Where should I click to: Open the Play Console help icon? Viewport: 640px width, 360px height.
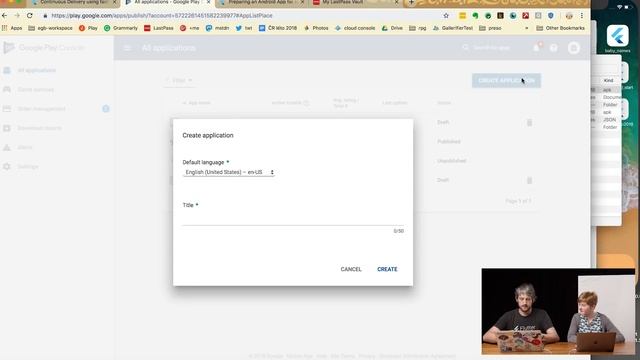pos(553,48)
